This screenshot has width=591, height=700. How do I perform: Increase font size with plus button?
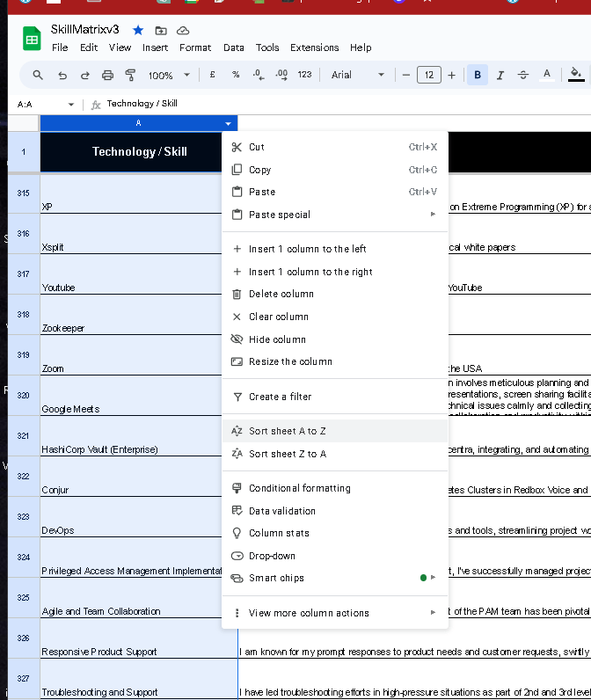tap(452, 75)
